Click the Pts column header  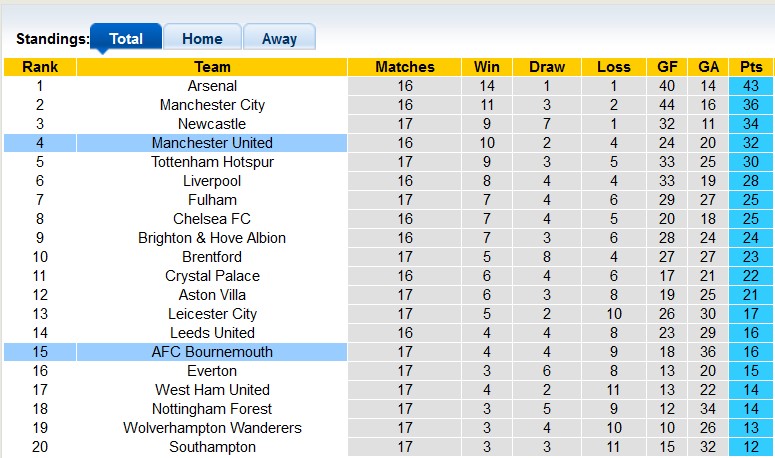click(x=751, y=67)
